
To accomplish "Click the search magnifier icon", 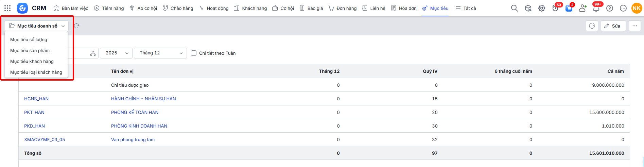I will pos(515,8).
